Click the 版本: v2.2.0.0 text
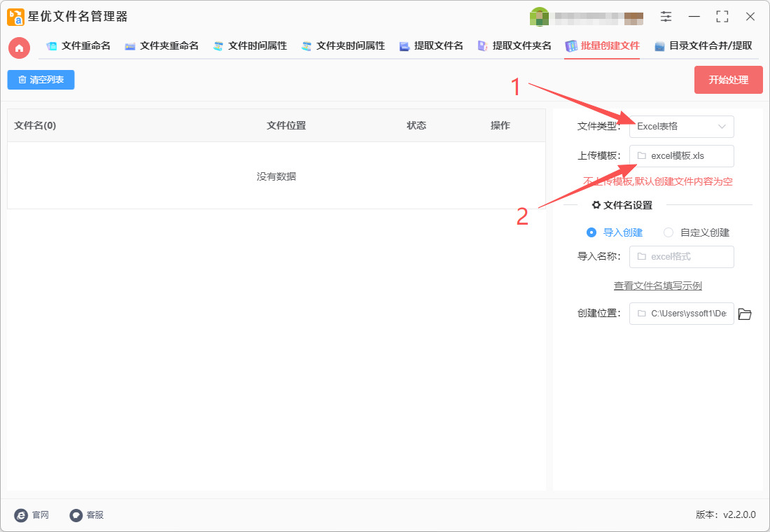Image resolution: width=770 pixels, height=532 pixels. tap(726, 514)
